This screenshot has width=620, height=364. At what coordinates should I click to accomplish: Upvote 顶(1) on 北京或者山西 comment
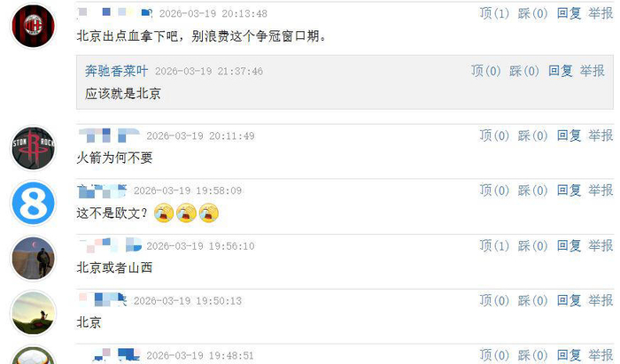494,246
